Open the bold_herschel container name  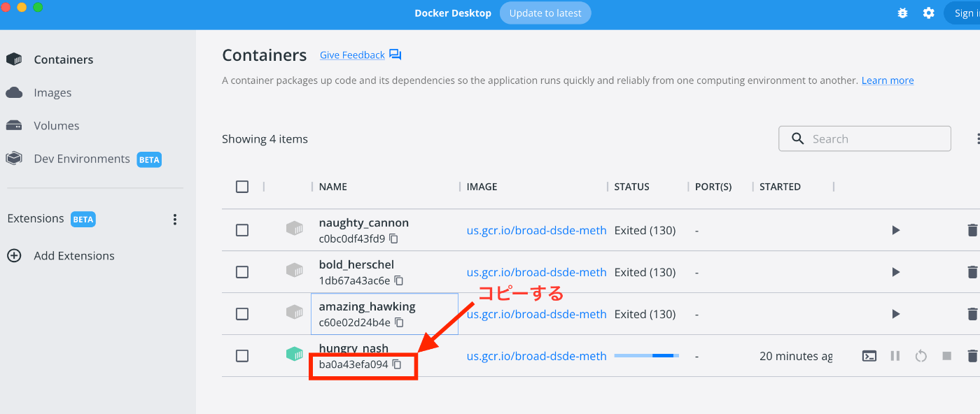pyautogui.click(x=357, y=265)
